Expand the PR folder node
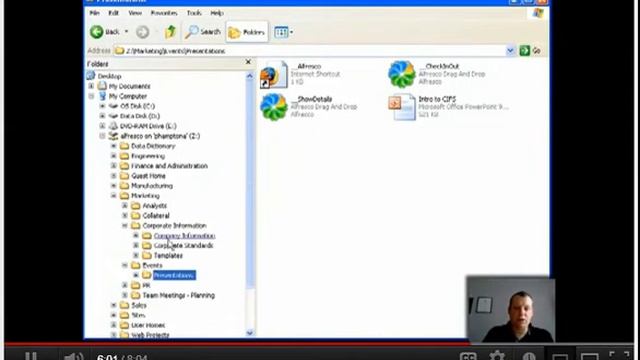Image resolution: width=640 pixels, height=360 pixels. [125, 285]
